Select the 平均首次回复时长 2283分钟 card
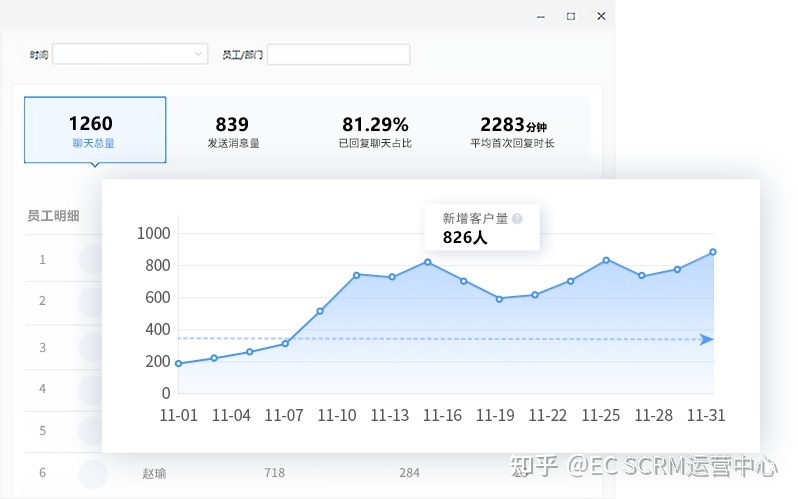The image size is (798, 499). (512, 131)
